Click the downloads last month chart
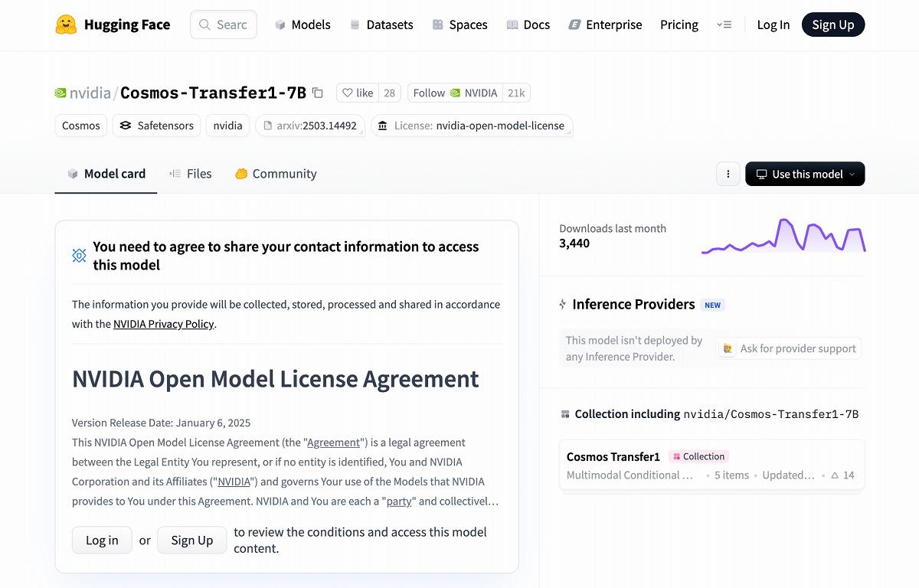Viewport: 919px width, 588px height. pos(783,236)
